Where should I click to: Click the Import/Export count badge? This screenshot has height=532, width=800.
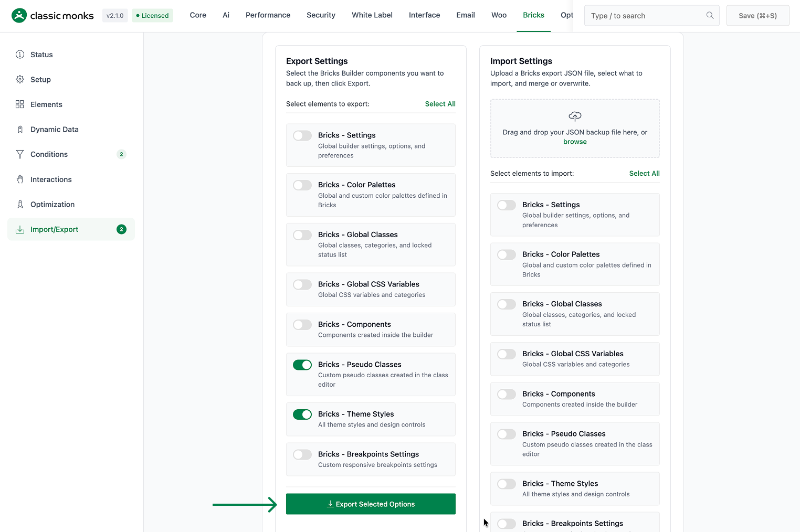(121, 229)
